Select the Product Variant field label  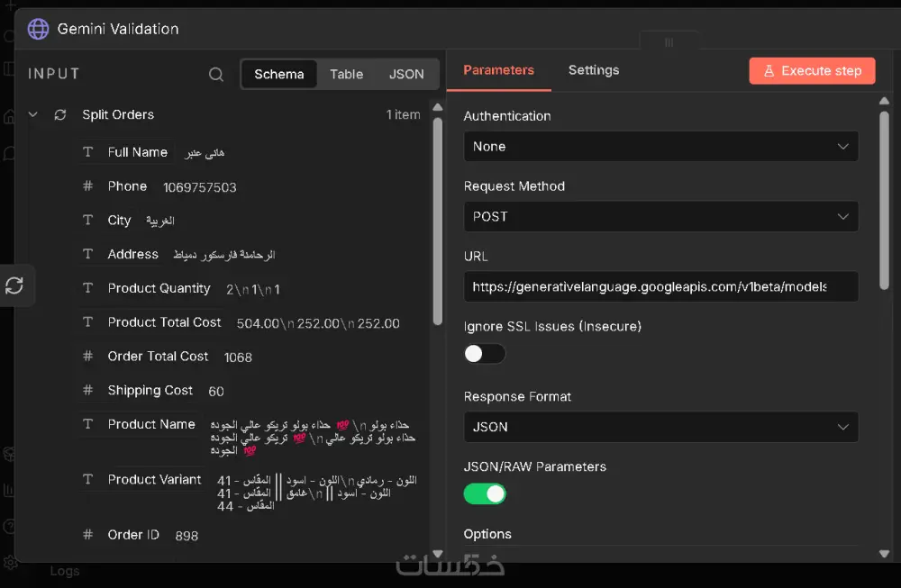click(154, 479)
